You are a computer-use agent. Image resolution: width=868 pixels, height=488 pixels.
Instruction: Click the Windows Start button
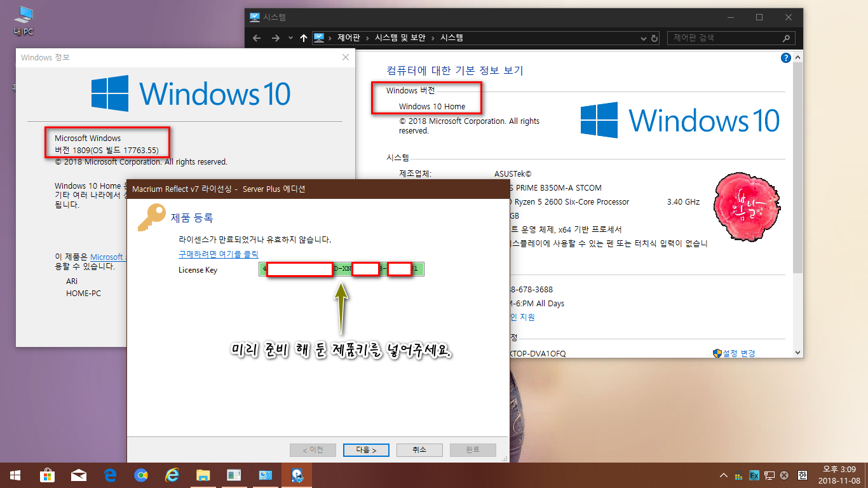tap(15, 475)
